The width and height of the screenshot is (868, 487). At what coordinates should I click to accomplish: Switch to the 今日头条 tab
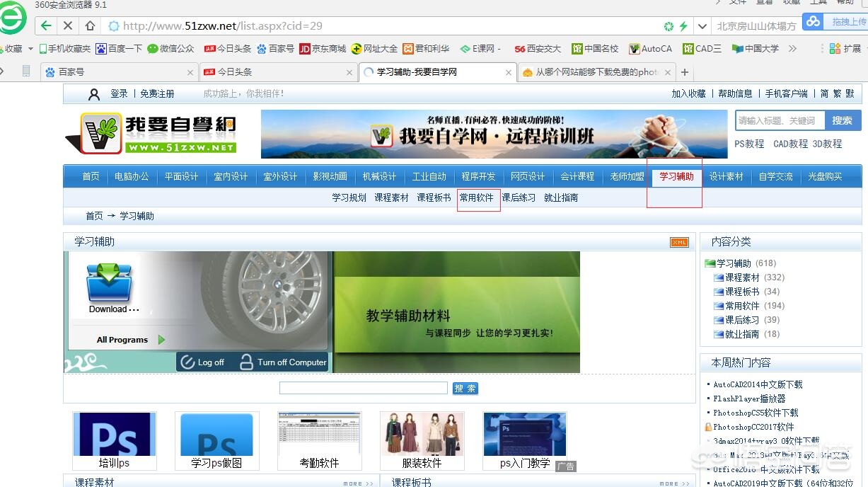pyautogui.click(x=277, y=72)
